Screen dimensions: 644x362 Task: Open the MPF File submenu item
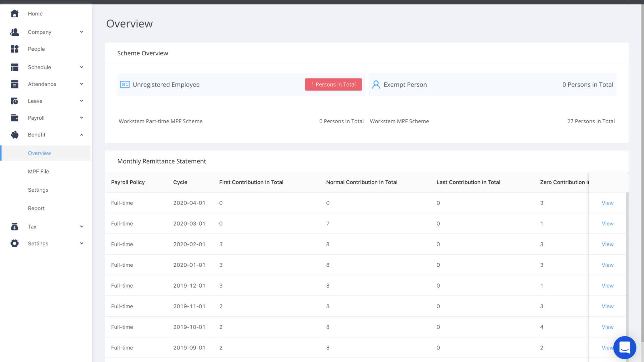pos(38,171)
